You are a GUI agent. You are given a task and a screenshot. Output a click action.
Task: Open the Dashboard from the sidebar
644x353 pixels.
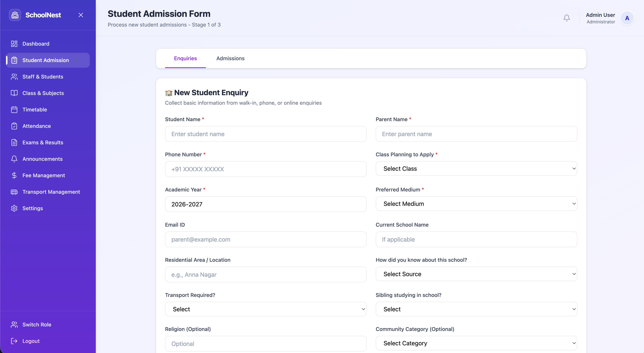tap(36, 44)
